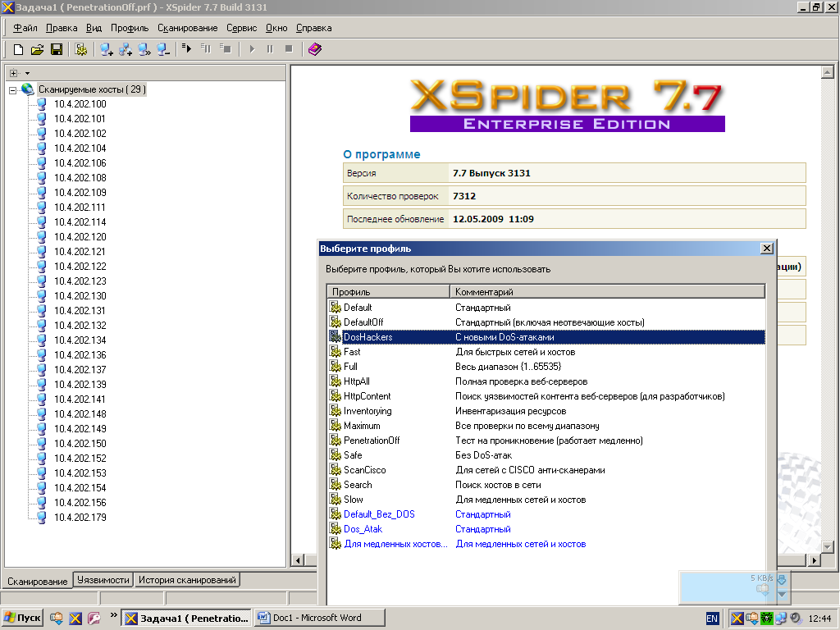
Task: Click the Add host toolbar icon
Action: point(107,49)
